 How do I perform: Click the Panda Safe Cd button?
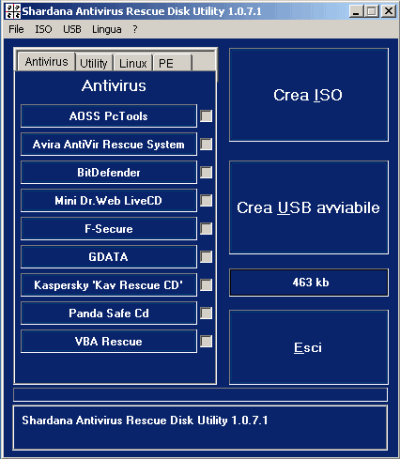click(x=109, y=313)
